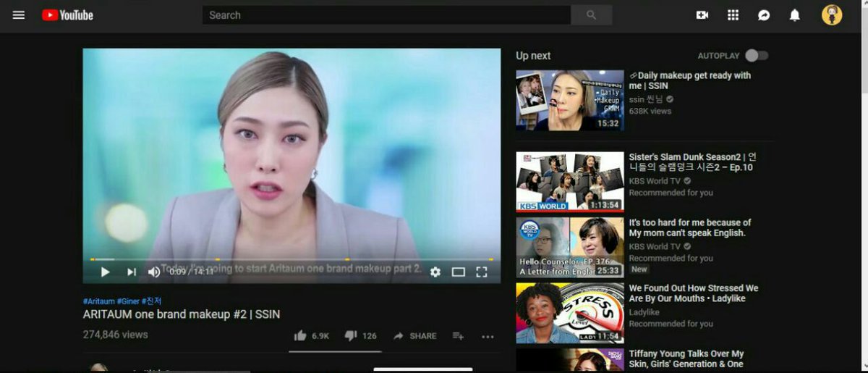
Task: Open the YouTube apps grid
Action: coord(733,15)
